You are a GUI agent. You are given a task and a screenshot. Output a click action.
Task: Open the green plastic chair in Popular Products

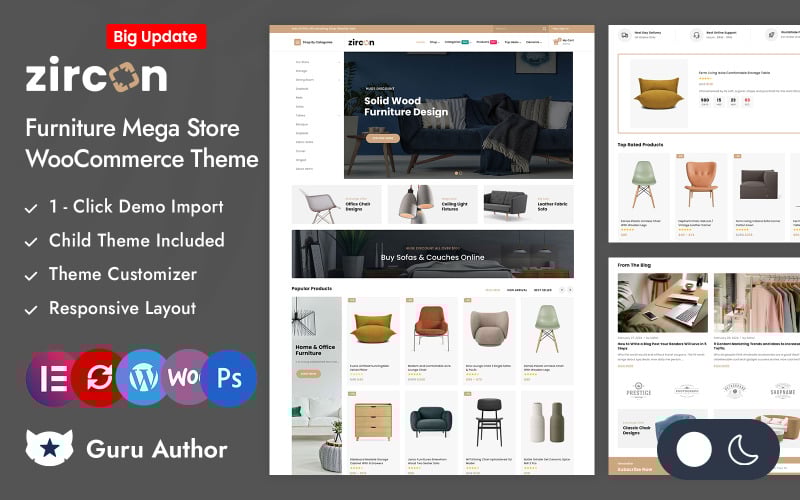547,330
